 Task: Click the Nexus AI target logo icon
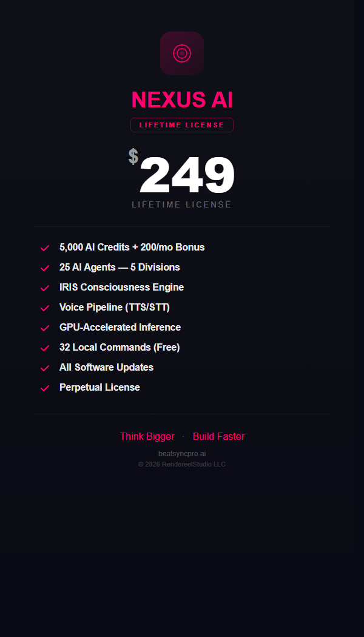pyautogui.click(x=181, y=53)
